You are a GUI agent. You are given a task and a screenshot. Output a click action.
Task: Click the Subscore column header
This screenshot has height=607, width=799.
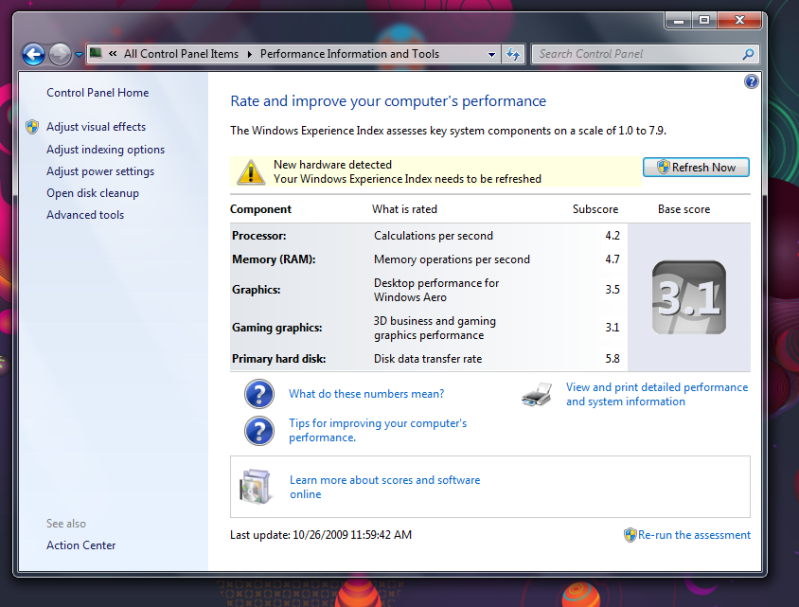(595, 209)
